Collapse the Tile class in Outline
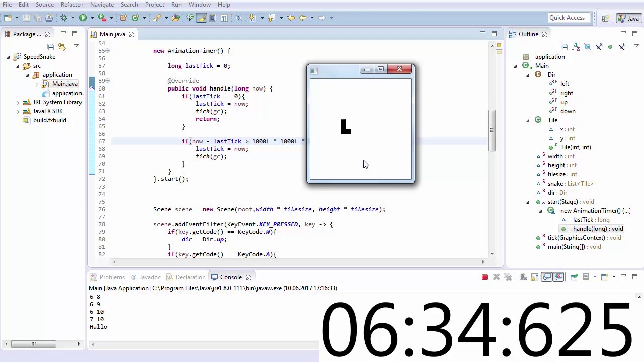 tap(528, 120)
